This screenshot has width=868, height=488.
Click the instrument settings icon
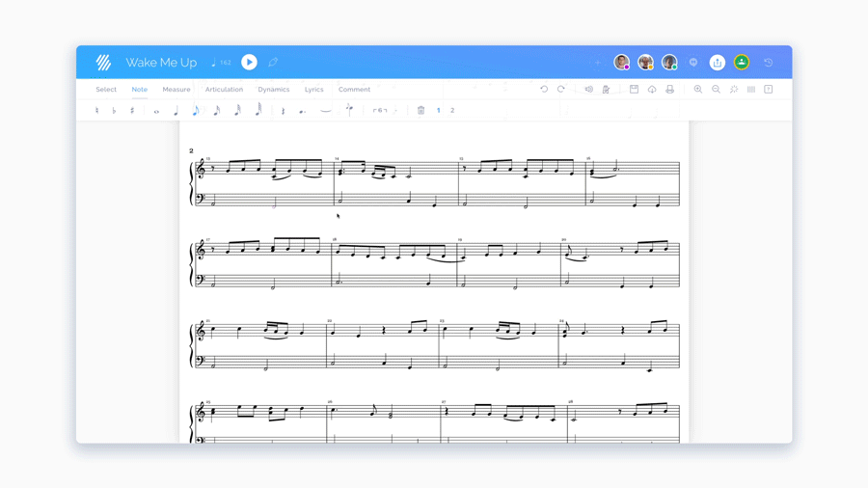pos(607,89)
